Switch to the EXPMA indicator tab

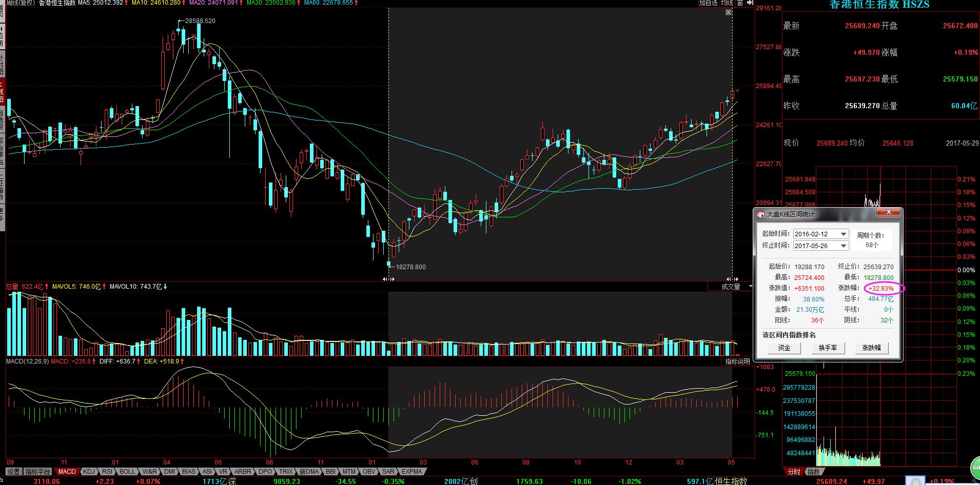[x=411, y=472]
